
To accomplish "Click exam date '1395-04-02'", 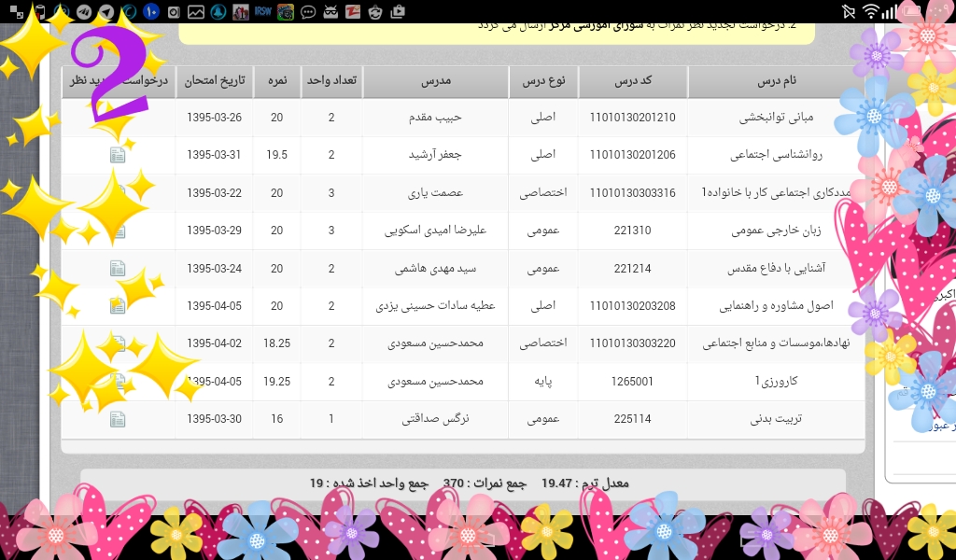I will click(214, 343).
